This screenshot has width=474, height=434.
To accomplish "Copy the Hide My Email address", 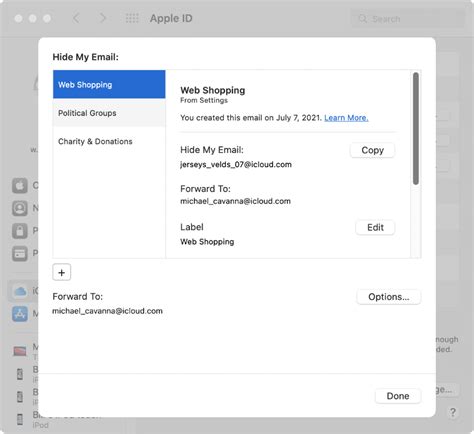I will [x=373, y=150].
